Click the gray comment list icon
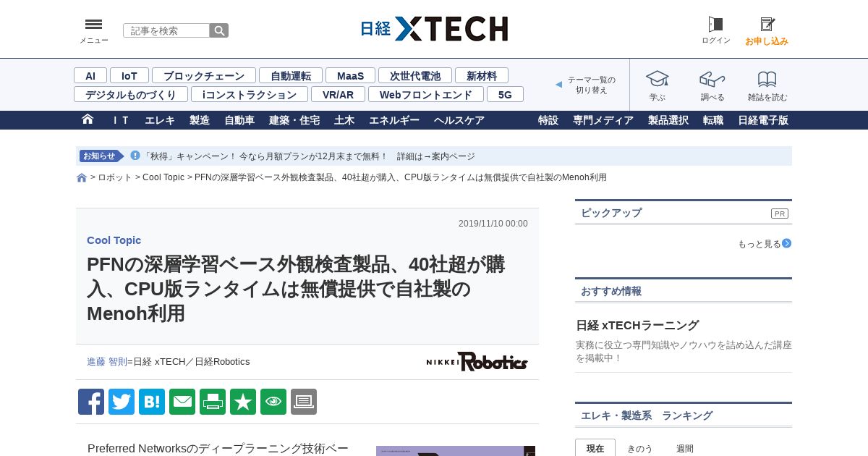Viewport: 868px width, 456px height. 304,402
